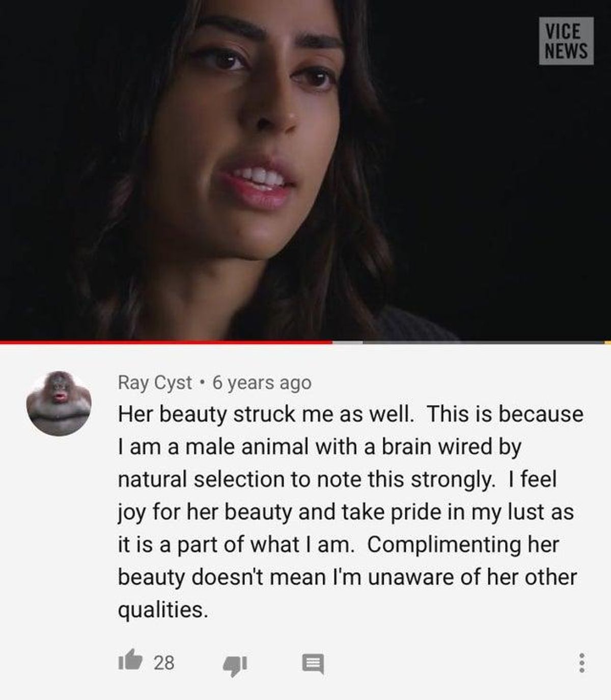
Task: Click the word "qualities." ending the comment
Action: 163,610
